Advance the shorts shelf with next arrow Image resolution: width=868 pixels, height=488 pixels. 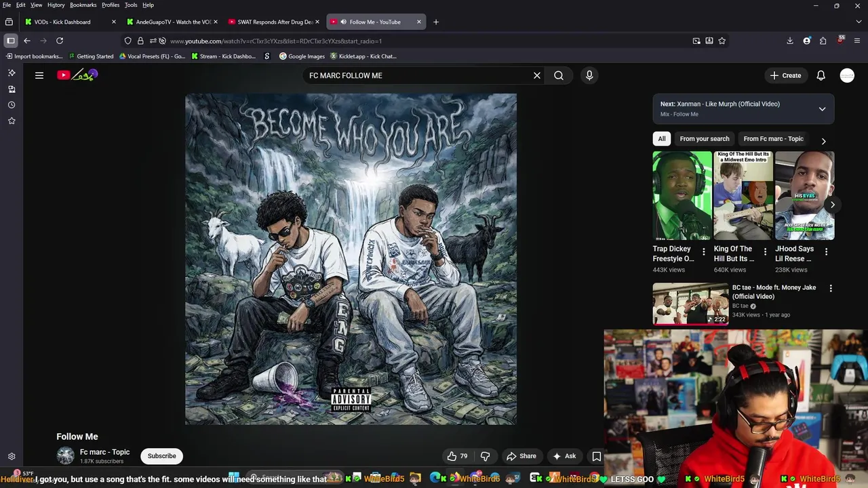click(x=832, y=205)
